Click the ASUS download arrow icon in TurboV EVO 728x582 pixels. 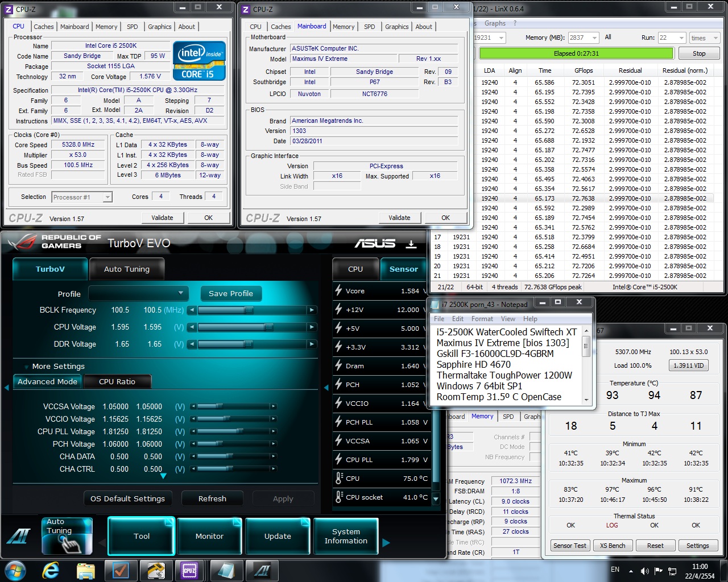pos(411,244)
